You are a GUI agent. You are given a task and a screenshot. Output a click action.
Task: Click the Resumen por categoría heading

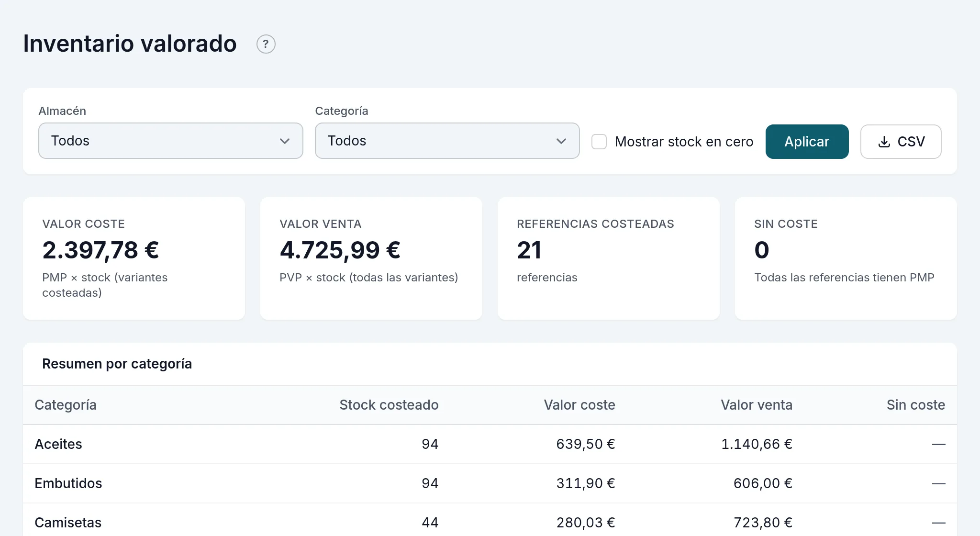(117, 364)
